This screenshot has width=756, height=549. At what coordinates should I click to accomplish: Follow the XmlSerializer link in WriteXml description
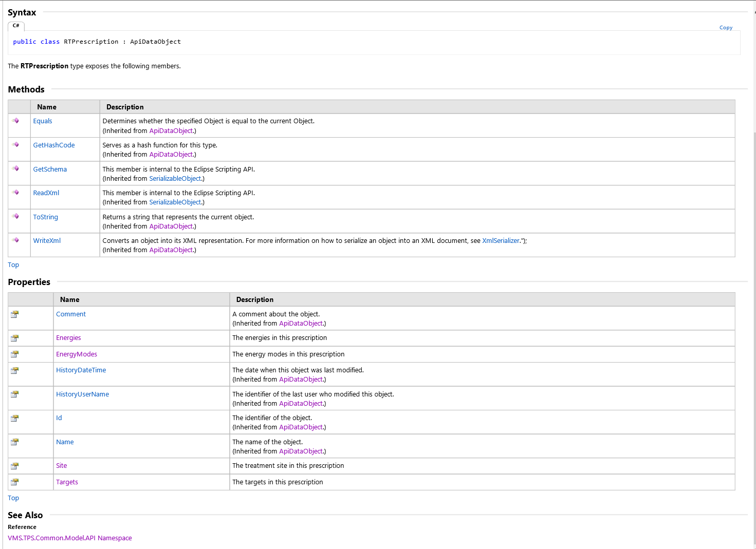pyautogui.click(x=501, y=240)
